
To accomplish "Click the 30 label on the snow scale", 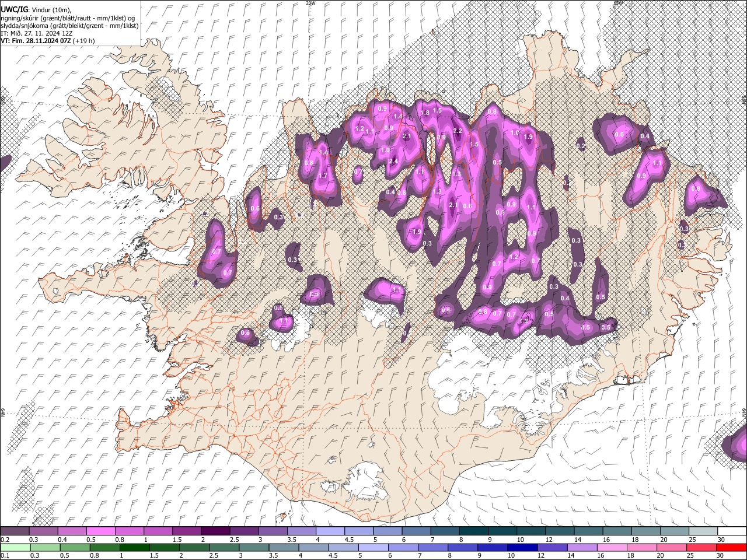I will (721, 540).
